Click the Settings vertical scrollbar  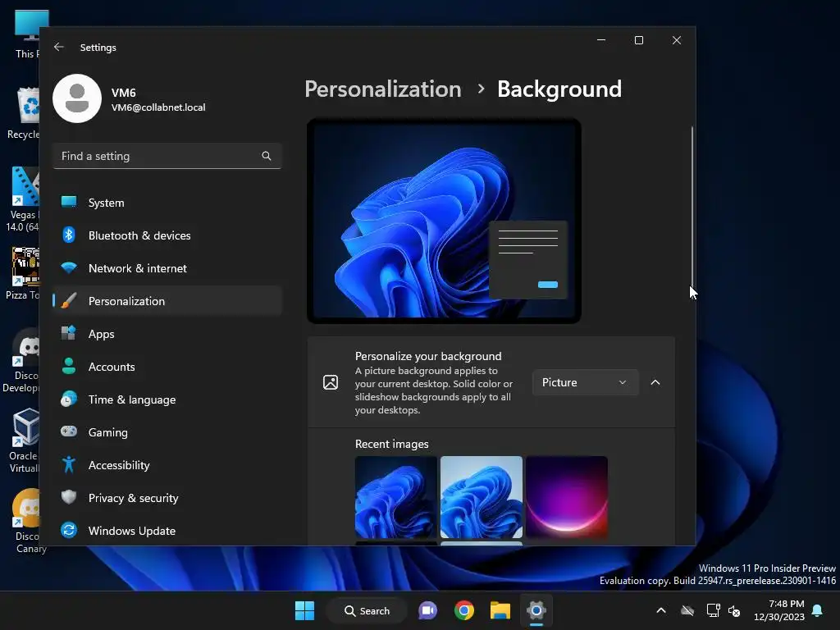point(692,207)
